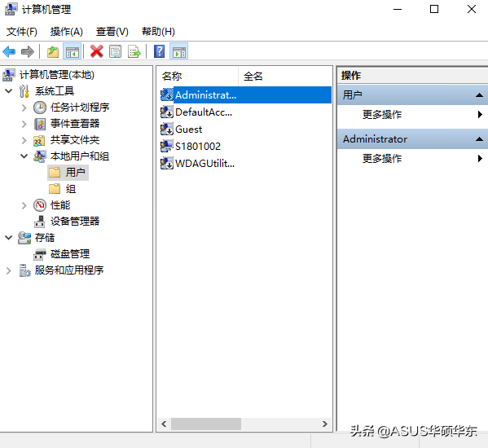Click the Forward arrow toolbar icon
This screenshot has width=488, height=448.
point(28,51)
